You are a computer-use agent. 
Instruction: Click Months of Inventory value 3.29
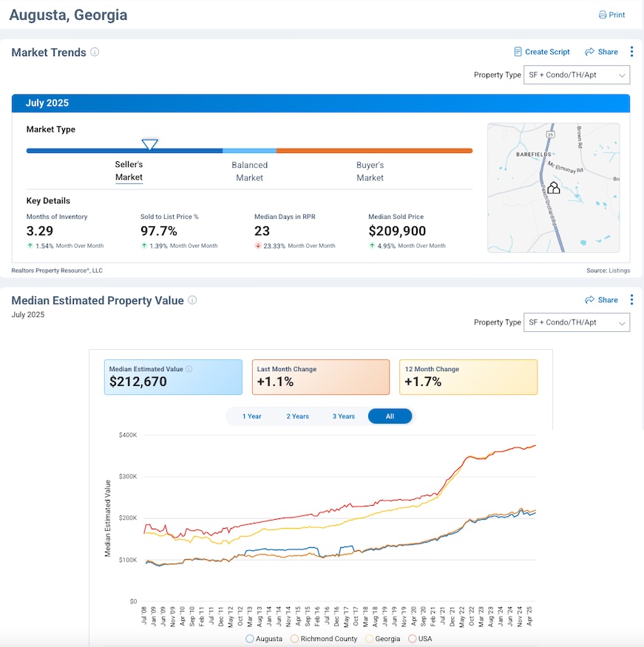point(40,231)
